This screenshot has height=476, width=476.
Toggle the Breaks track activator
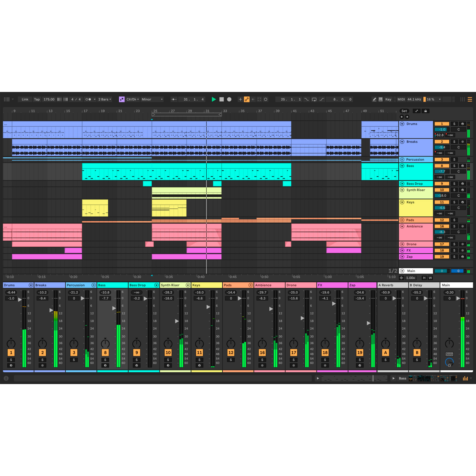(x=442, y=142)
